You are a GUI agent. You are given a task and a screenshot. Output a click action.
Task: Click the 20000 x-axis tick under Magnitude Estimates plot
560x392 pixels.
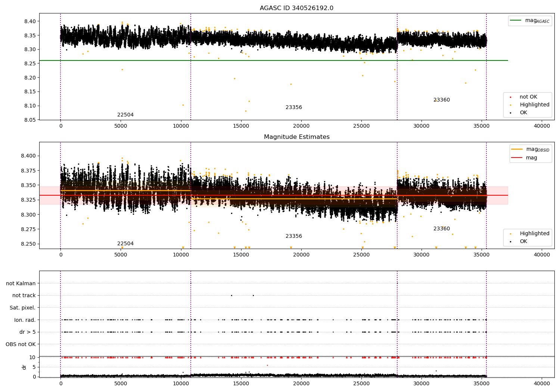(x=301, y=255)
